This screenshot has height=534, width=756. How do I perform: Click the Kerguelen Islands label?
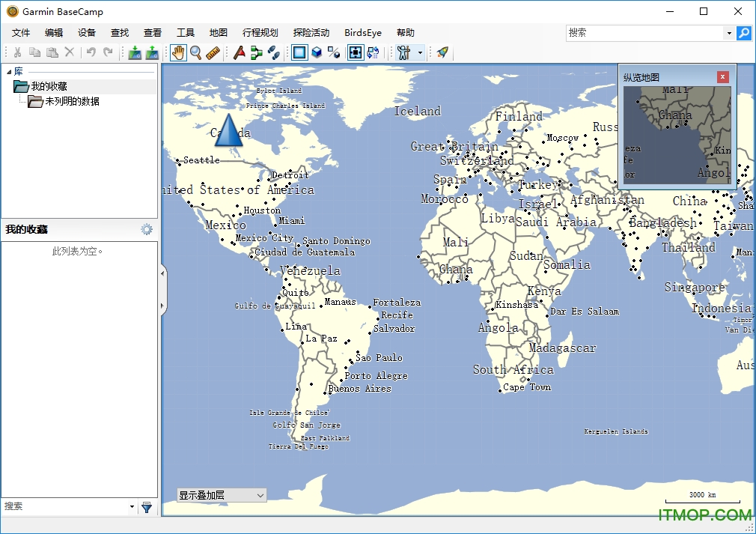coord(616,431)
